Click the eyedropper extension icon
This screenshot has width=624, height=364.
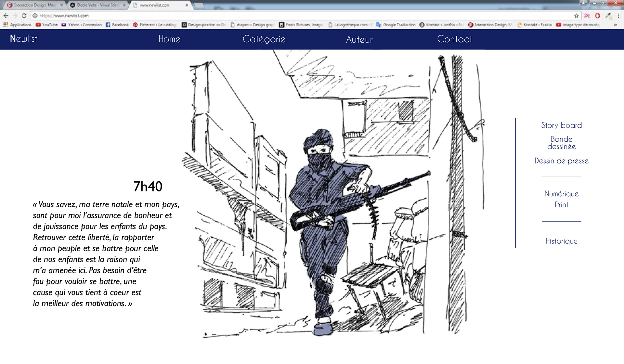608,16
